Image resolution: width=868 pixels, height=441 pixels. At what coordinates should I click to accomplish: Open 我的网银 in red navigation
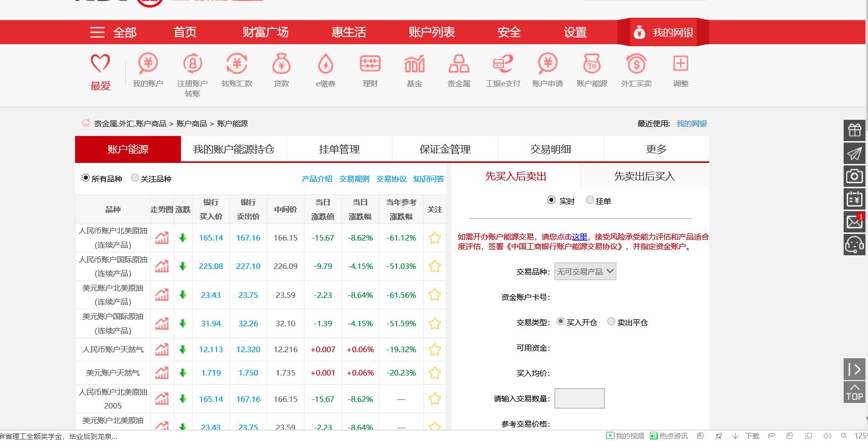663,32
